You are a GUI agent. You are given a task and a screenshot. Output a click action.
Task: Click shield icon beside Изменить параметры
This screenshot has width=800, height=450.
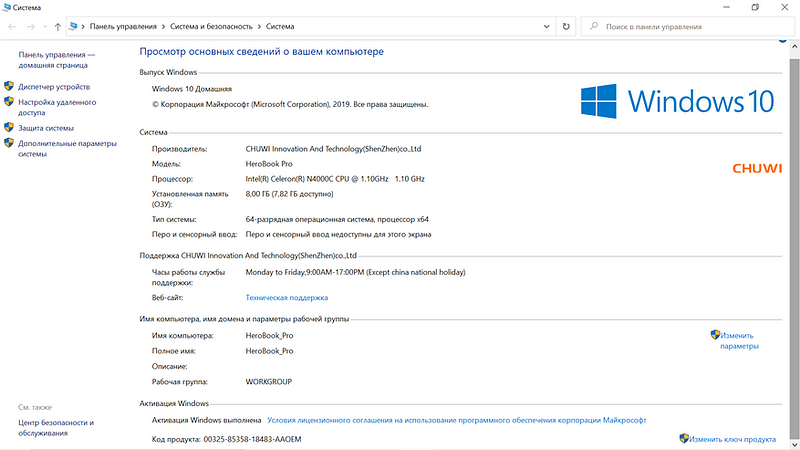click(715, 335)
